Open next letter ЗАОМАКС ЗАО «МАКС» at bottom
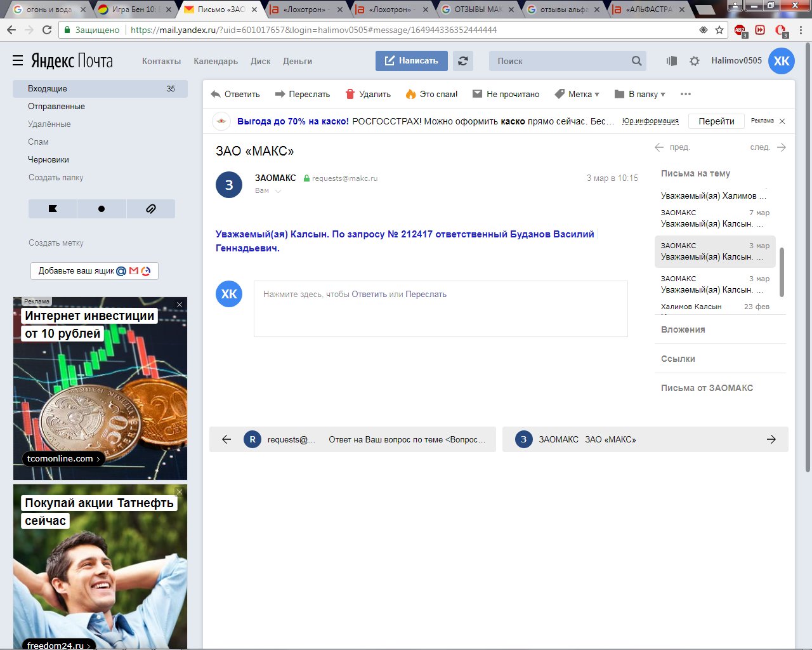 [x=645, y=439]
